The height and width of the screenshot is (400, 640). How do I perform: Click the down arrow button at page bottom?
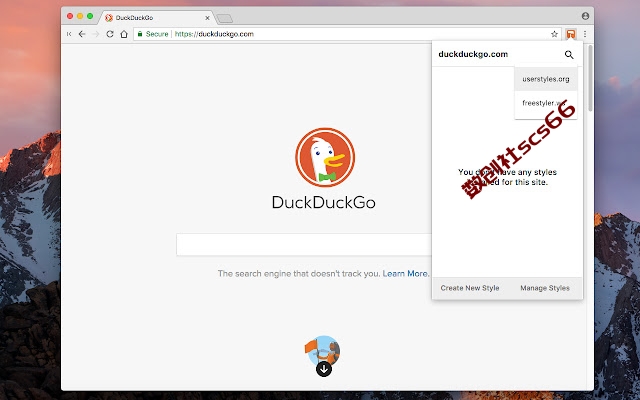click(324, 369)
